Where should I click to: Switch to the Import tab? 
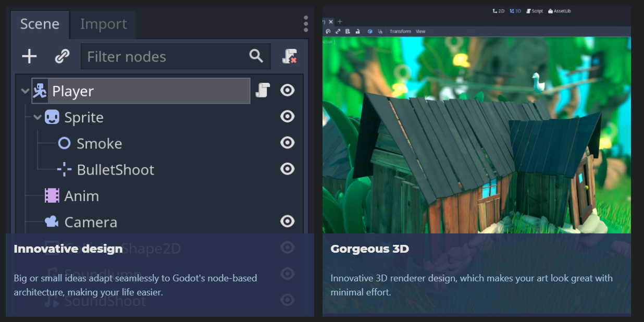[102, 24]
